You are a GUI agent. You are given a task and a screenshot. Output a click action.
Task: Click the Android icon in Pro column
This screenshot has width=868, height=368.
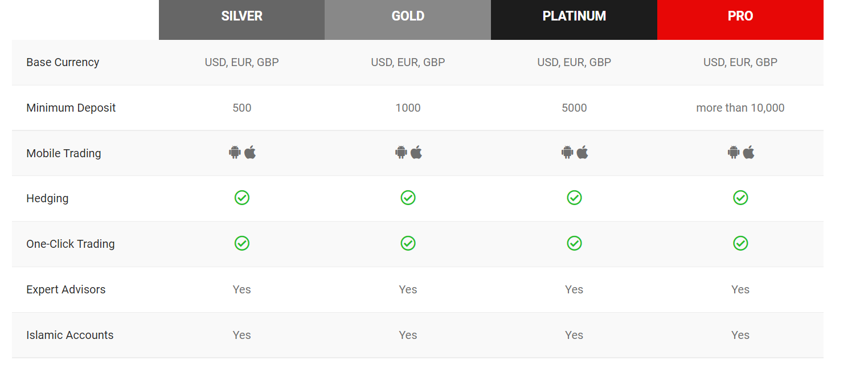[x=734, y=152]
